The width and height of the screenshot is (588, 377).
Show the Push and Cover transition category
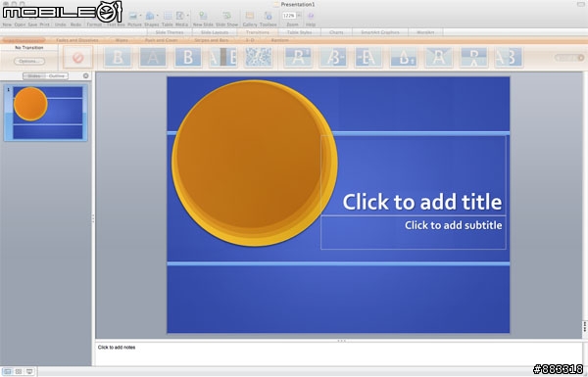tap(162, 40)
